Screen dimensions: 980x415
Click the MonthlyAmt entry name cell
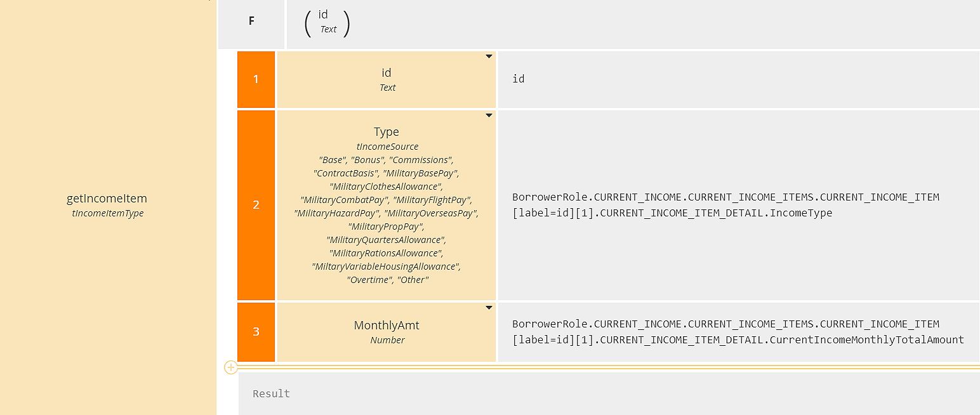click(387, 326)
